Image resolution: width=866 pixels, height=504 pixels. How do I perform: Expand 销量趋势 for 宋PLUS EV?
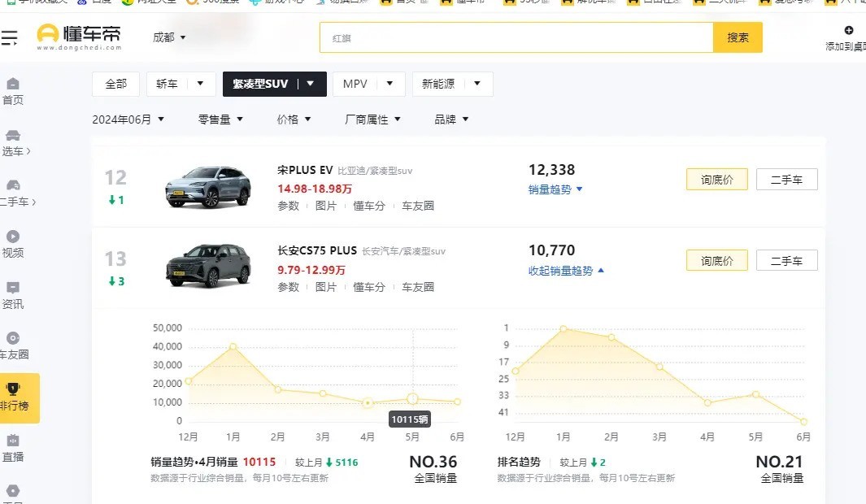(x=555, y=189)
